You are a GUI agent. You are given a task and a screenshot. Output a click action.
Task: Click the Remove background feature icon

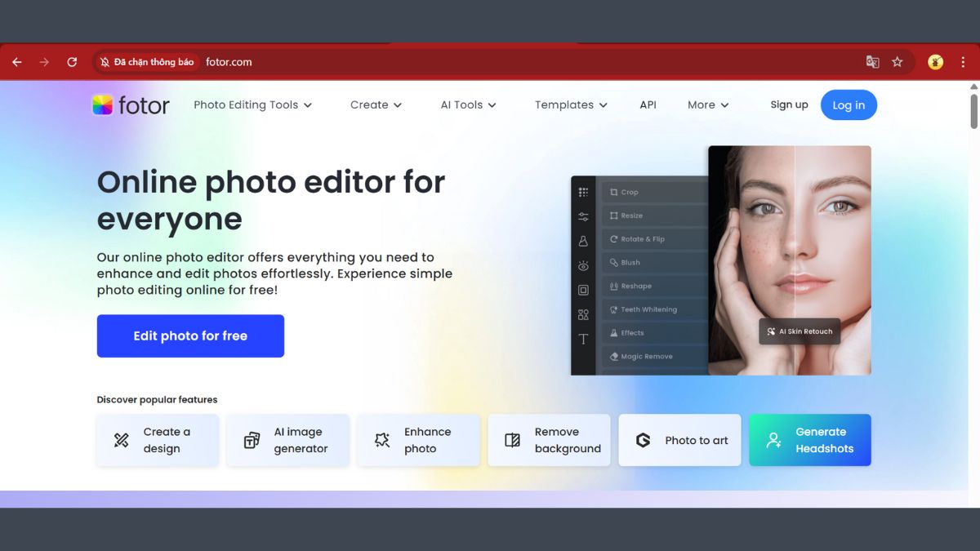pos(512,440)
